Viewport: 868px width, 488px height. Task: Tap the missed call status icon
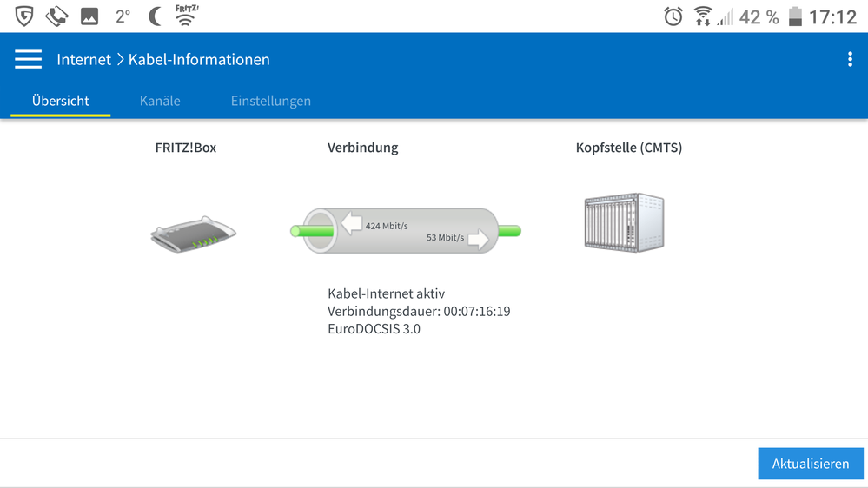(x=57, y=16)
